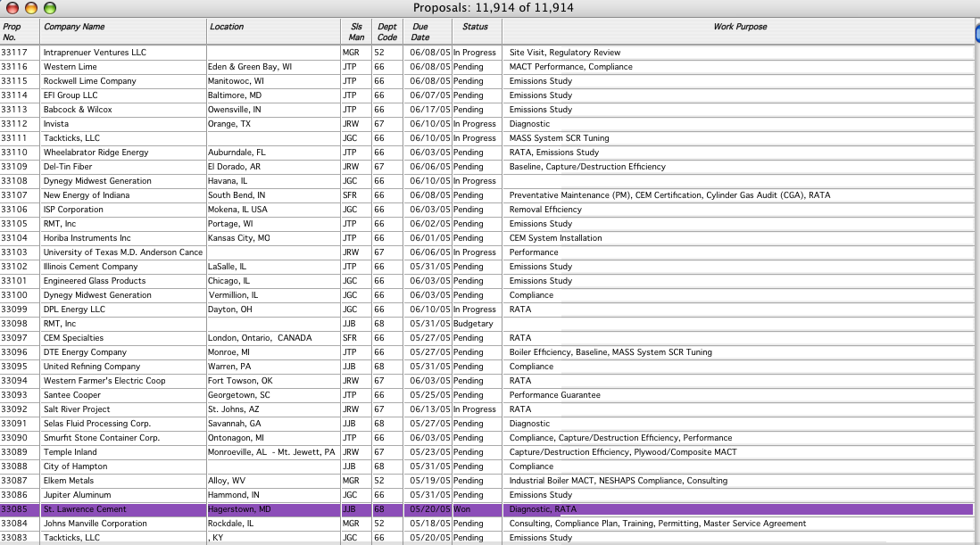Select ISP Corporation row

click(x=73, y=210)
